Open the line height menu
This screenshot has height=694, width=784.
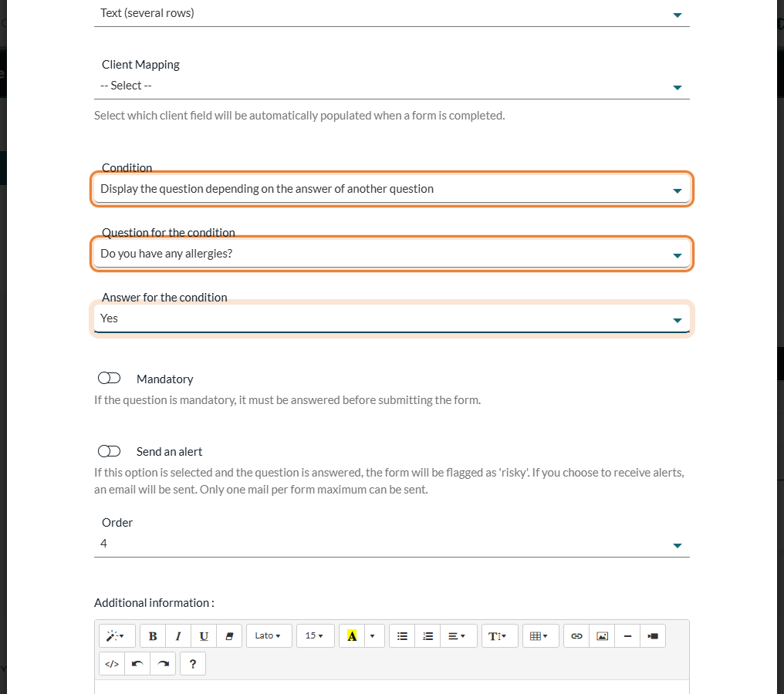pos(499,635)
